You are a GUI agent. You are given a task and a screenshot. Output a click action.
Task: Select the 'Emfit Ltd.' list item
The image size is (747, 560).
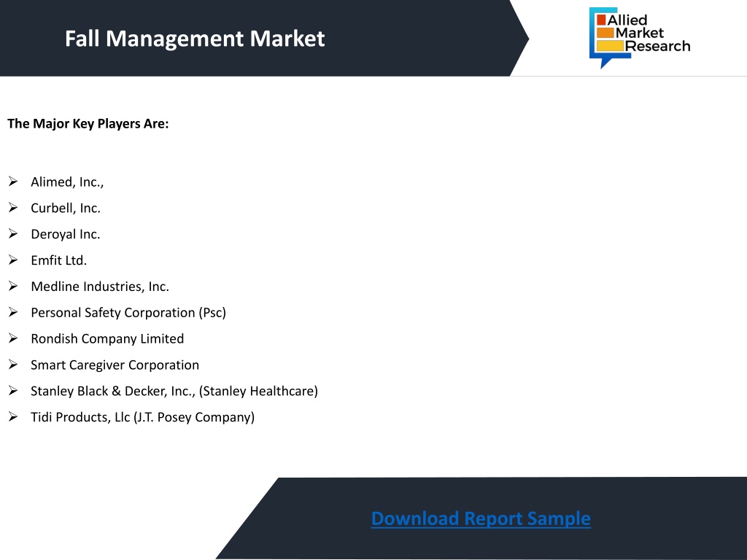click(58, 260)
